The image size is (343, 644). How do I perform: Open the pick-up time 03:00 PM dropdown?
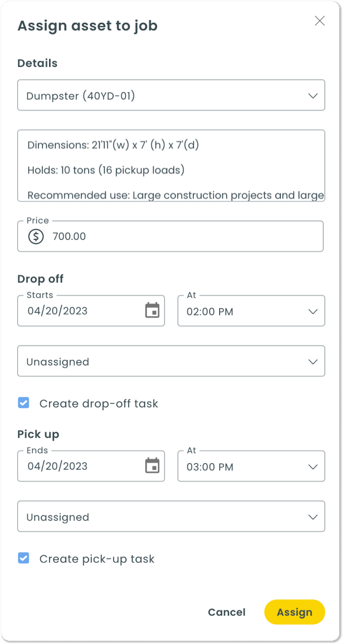[251, 466]
